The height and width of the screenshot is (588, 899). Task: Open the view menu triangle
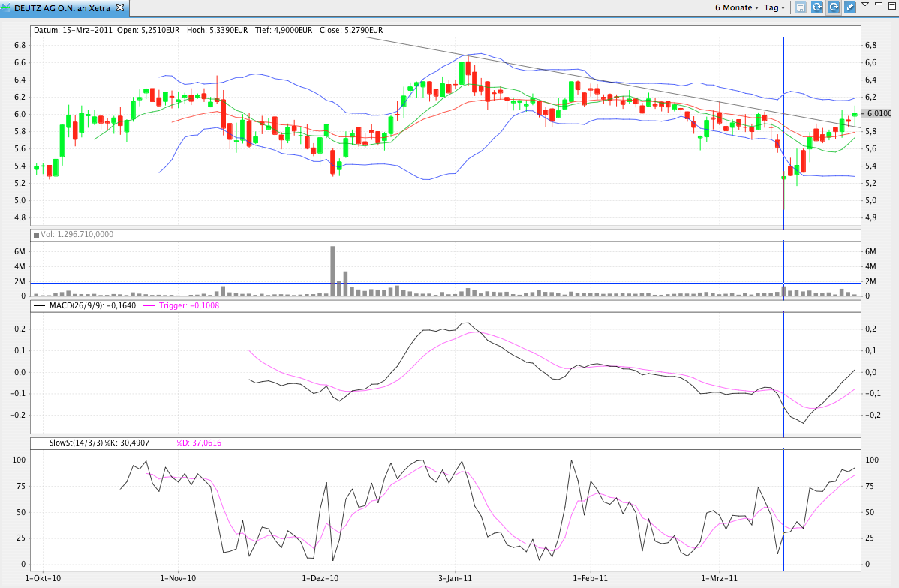(x=865, y=4)
